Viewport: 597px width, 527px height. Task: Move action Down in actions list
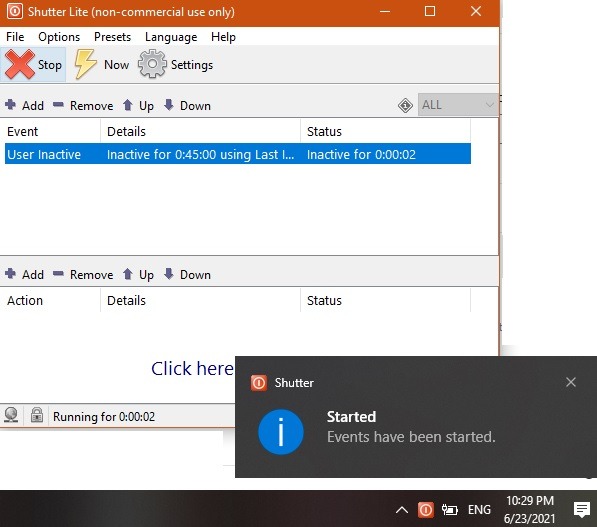tap(187, 274)
